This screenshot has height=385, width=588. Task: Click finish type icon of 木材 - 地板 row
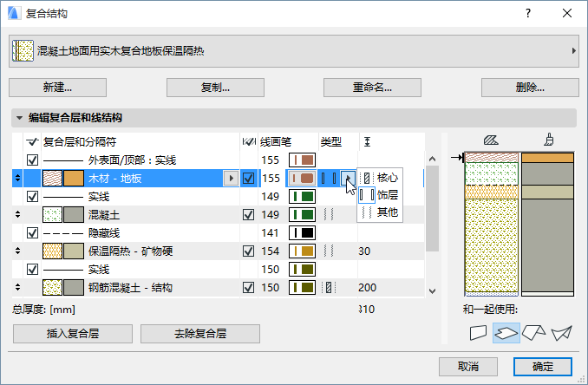(329, 178)
